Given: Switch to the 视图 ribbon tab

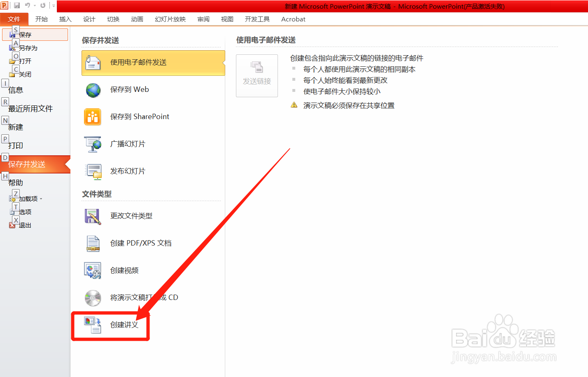Looking at the screenshot, I should [227, 19].
